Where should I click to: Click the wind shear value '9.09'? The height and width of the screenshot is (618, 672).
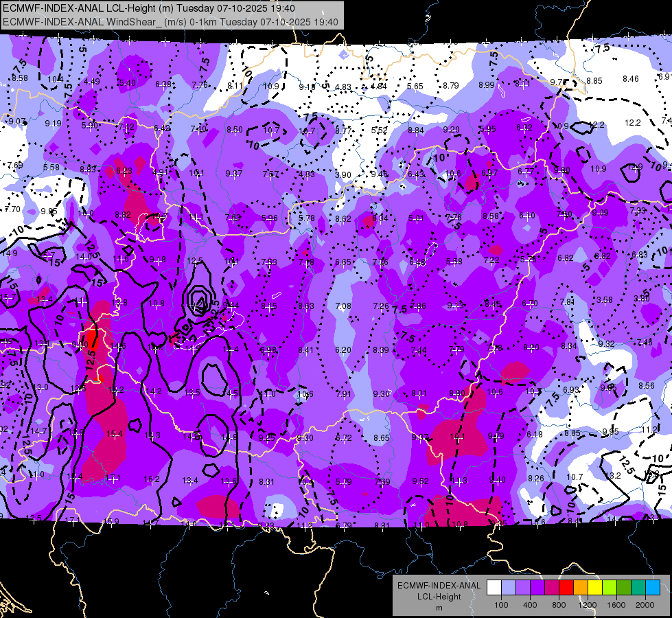point(600,212)
